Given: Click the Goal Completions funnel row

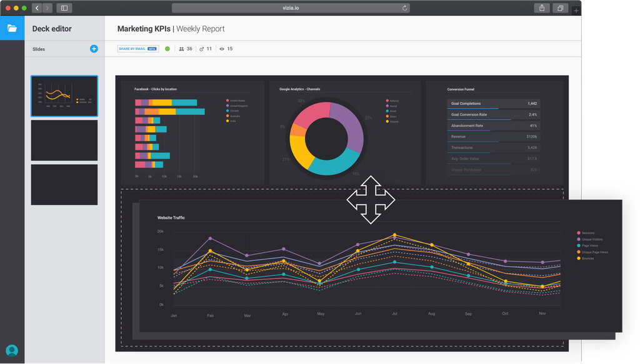Looking at the screenshot, I should click(x=493, y=104).
